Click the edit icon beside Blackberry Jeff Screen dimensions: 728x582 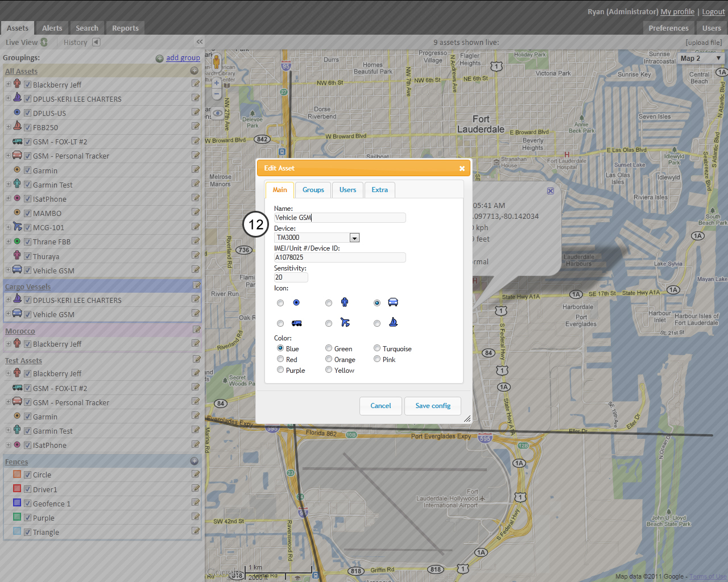pos(196,84)
